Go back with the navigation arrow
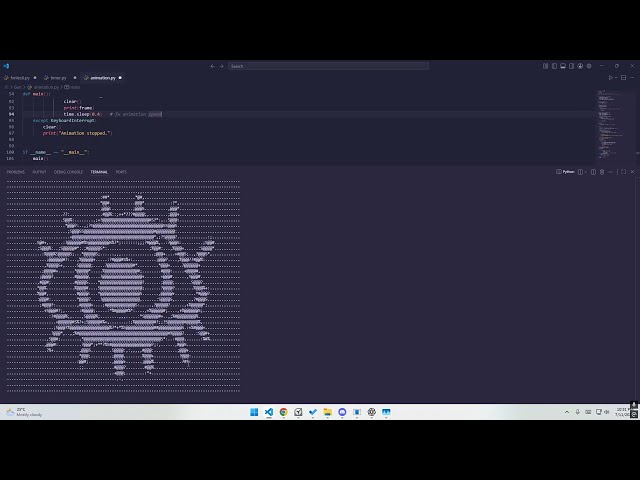This screenshot has width=640, height=480. click(x=212, y=66)
